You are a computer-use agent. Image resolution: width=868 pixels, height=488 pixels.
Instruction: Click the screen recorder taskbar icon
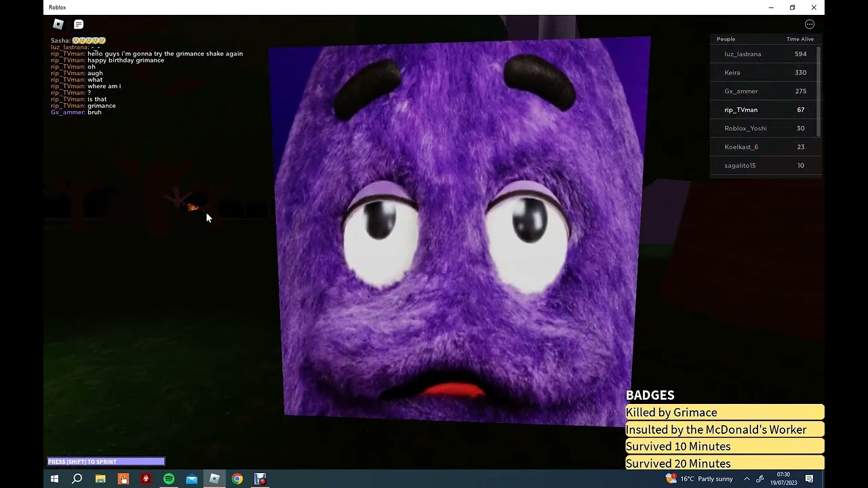point(260,479)
